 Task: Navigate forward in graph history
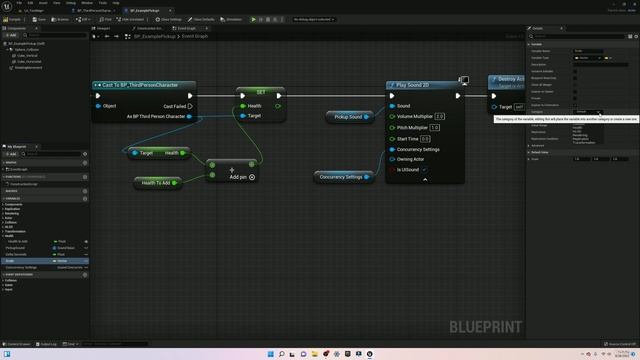pos(116,36)
